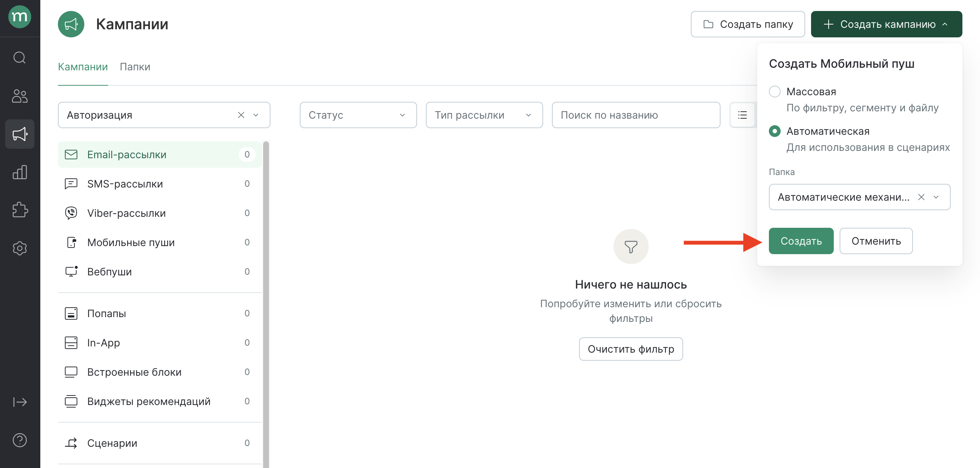
Task: Click the Мобильные пуши phone icon
Action: point(71,242)
